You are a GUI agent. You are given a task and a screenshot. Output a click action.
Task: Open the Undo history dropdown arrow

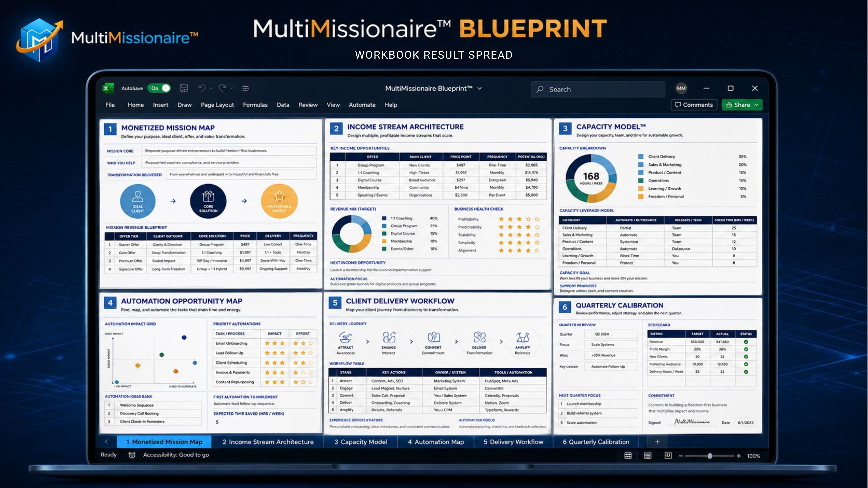click(211, 88)
